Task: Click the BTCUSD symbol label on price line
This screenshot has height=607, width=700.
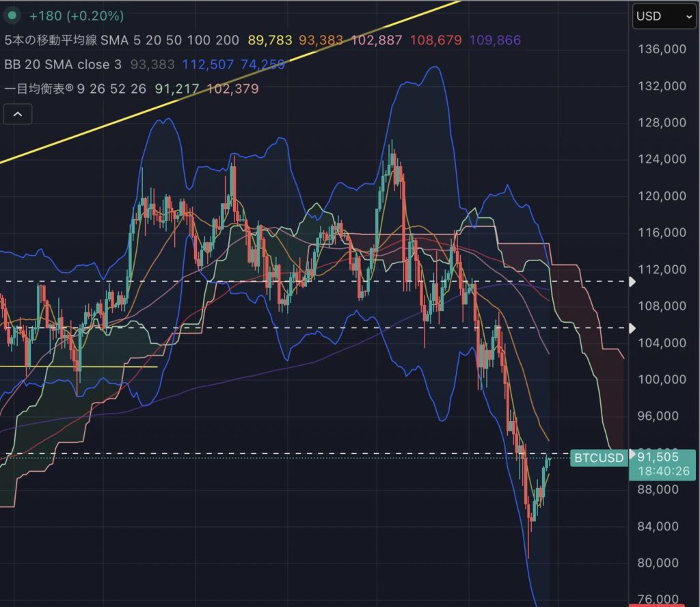Action: coord(597,458)
